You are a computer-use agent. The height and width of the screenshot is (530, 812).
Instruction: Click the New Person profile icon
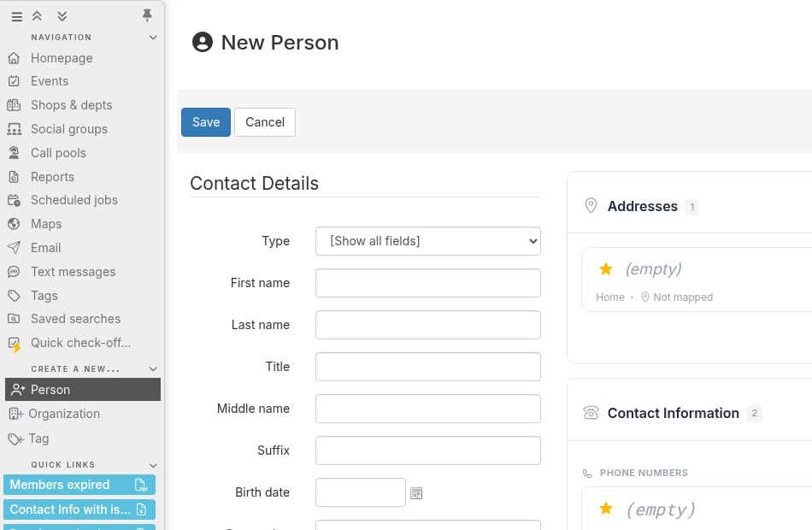pos(203,42)
